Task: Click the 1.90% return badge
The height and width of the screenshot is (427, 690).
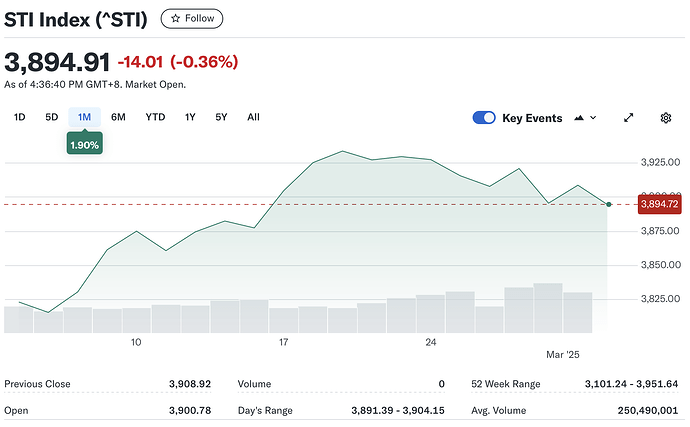Action: coord(84,144)
